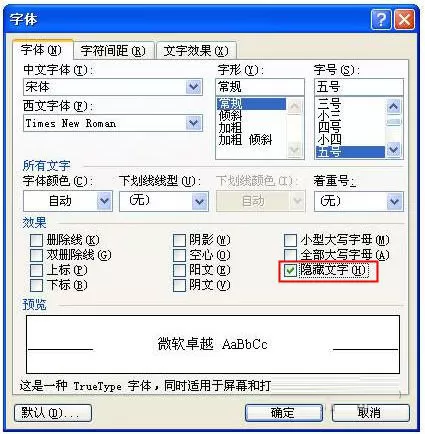This screenshot has width=425, height=434.
Task: Select 加粗 in the 字形 list
Action: (230, 128)
